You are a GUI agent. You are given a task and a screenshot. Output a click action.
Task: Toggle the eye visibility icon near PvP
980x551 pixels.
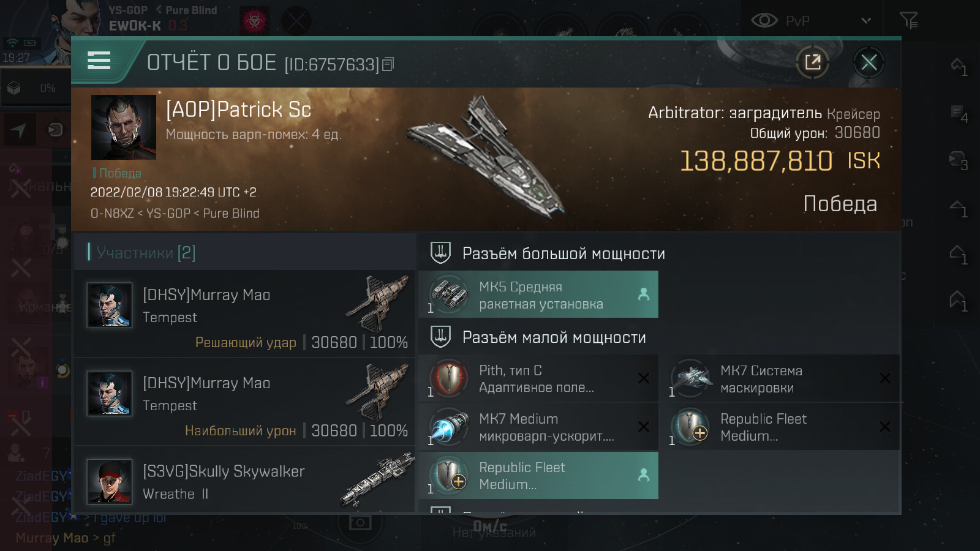764,21
